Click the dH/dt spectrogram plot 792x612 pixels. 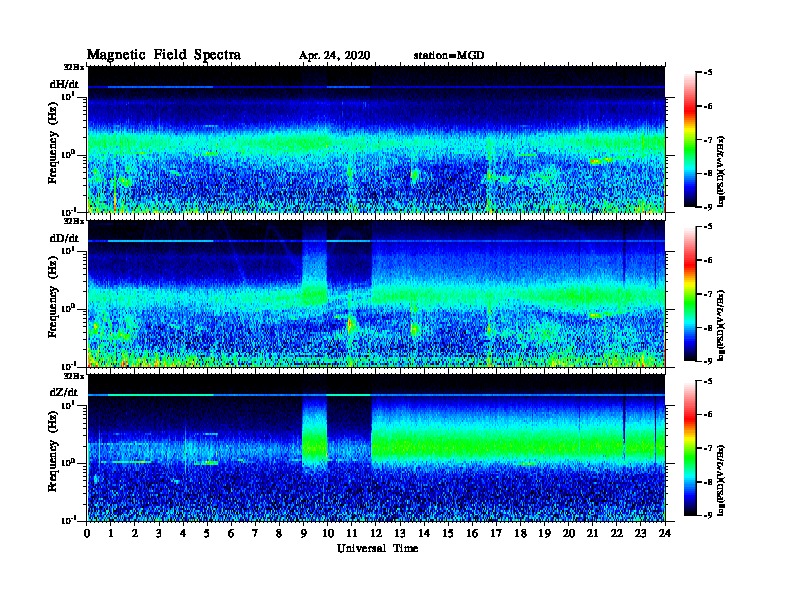(376, 139)
